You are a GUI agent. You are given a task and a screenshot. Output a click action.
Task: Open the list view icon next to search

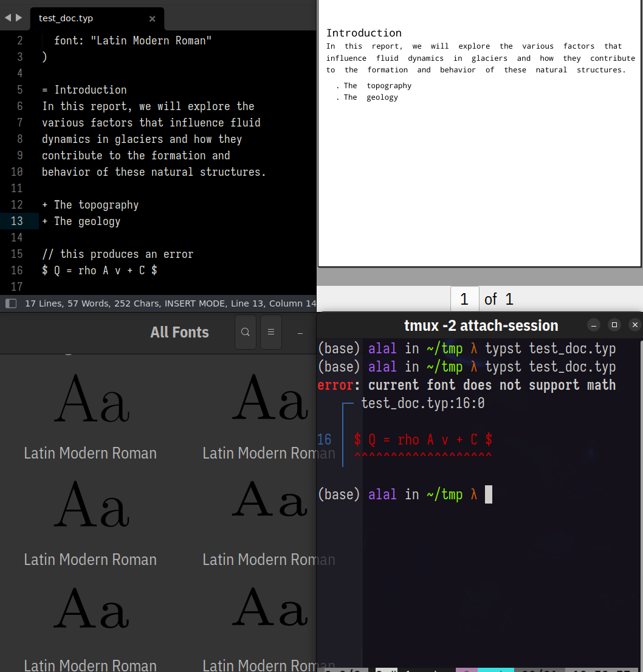271,332
